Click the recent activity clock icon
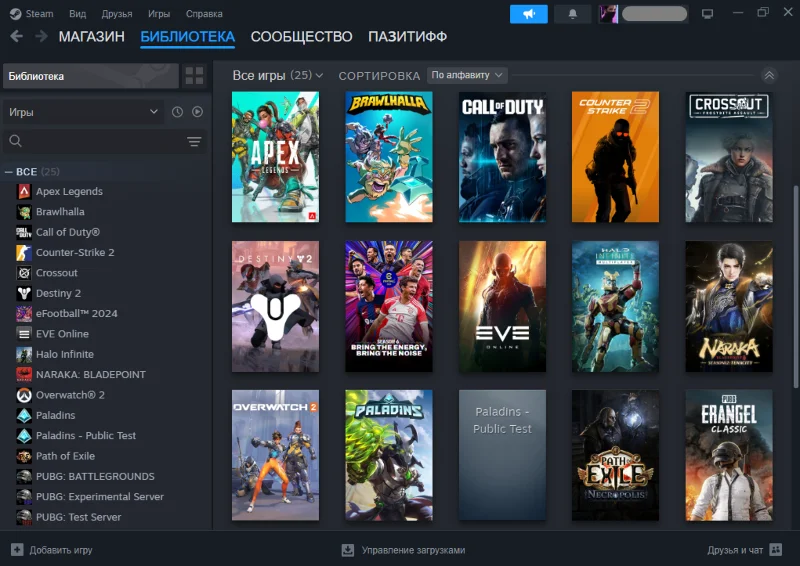Screen dimensions: 800x566 178,112
